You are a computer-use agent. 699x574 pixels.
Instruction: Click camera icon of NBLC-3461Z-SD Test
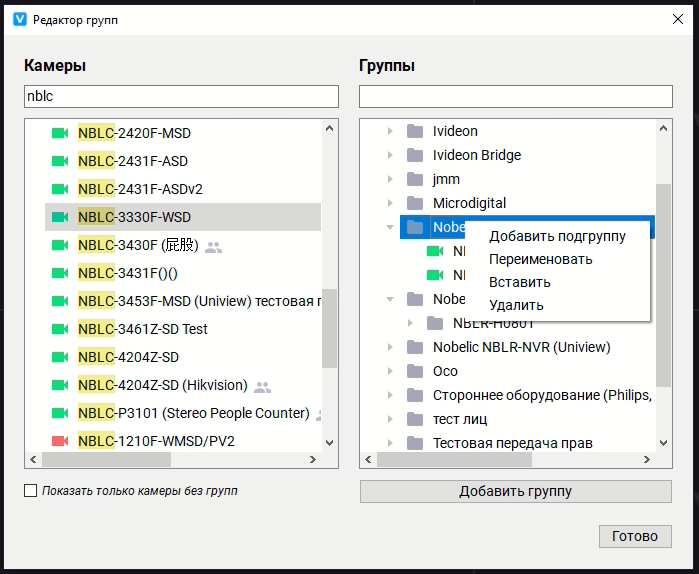60,329
